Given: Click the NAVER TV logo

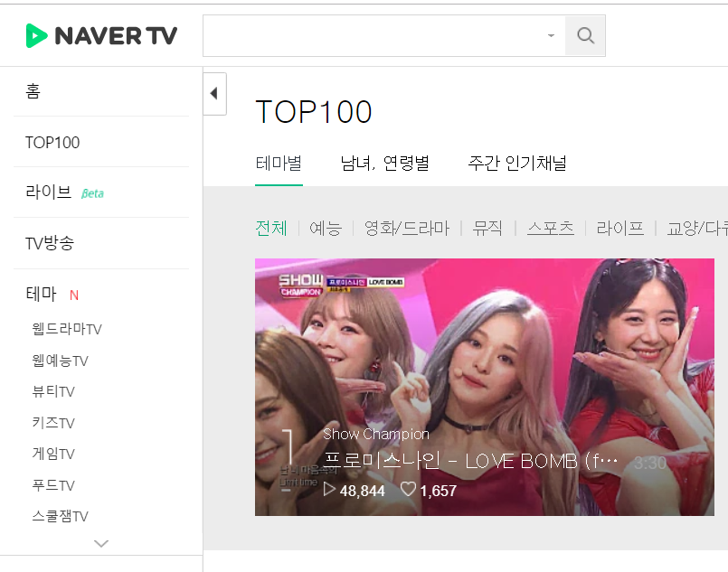Looking at the screenshot, I should point(101,36).
